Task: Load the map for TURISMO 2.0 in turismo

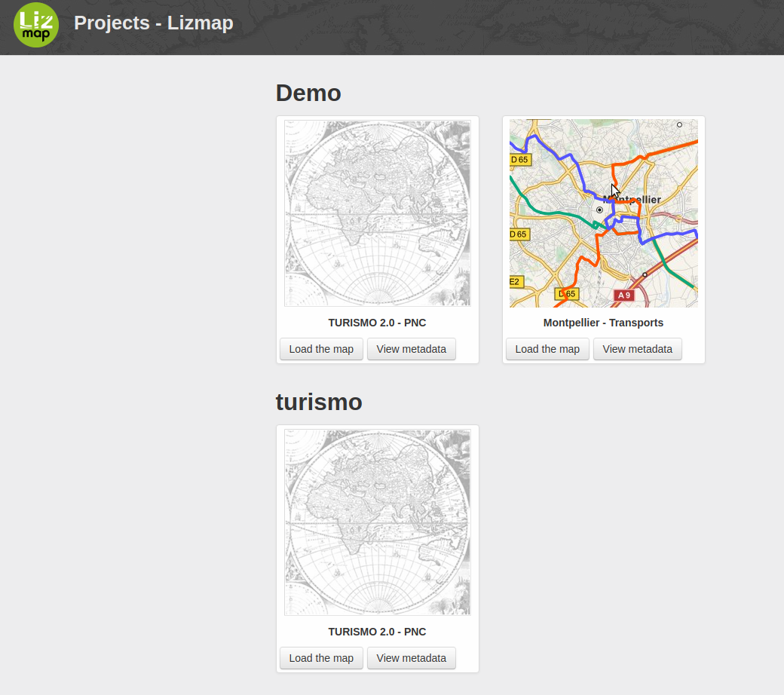Action: [x=321, y=657]
